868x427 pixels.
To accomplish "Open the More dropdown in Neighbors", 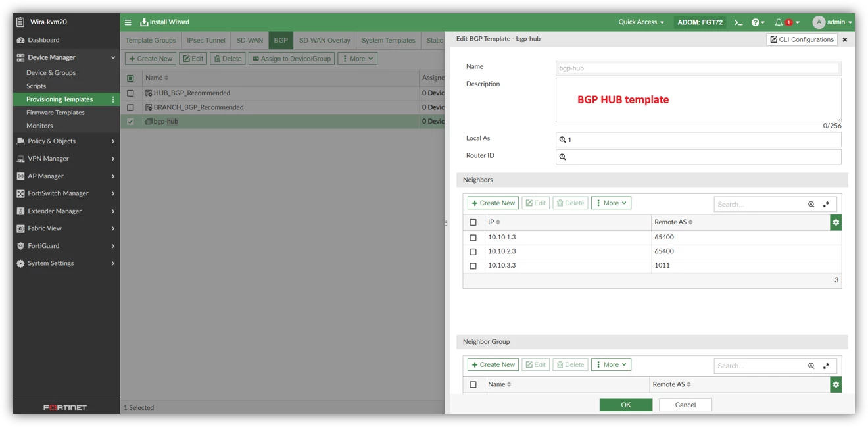I will (x=611, y=203).
